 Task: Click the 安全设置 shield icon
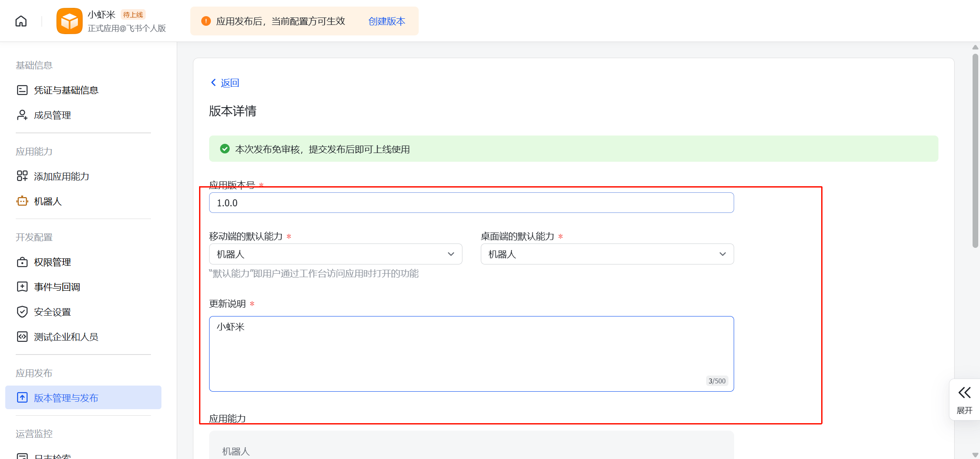pos(22,312)
